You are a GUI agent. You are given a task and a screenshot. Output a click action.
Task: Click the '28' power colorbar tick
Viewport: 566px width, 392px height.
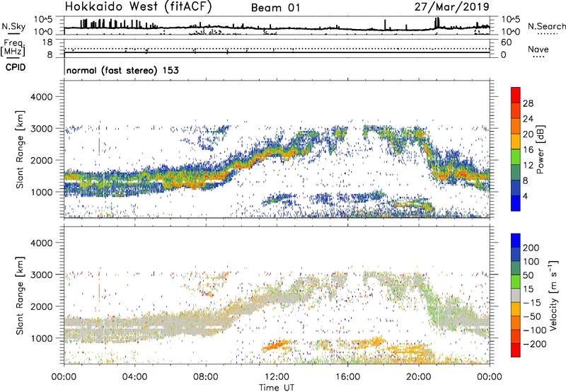(528, 103)
